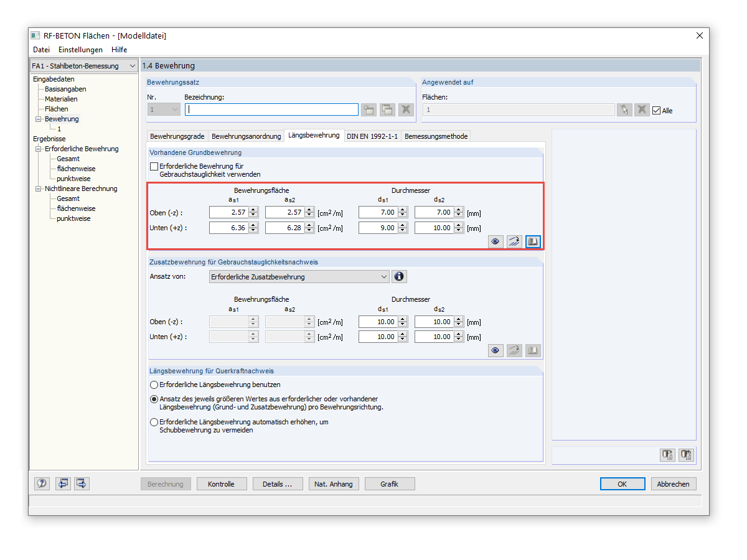Select Erforderliche Längsbewehrung benutzen radio option
747x560 pixels.
tap(154, 385)
